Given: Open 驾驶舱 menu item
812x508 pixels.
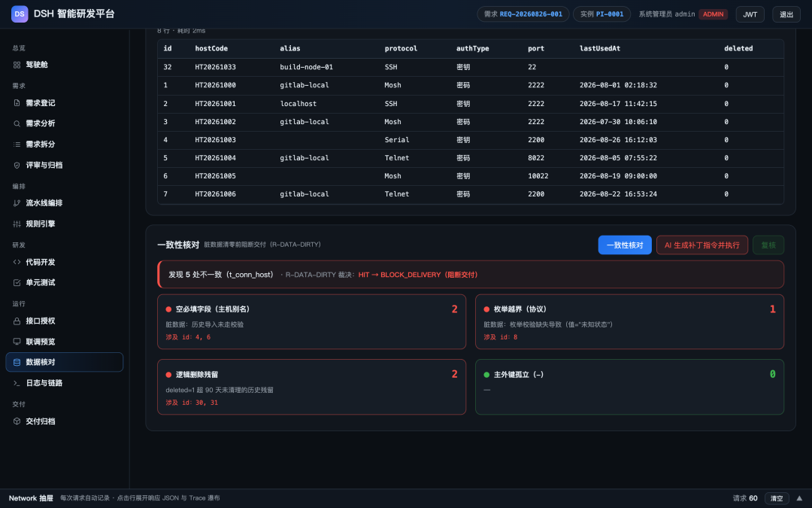Looking at the screenshot, I should click(x=64, y=65).
